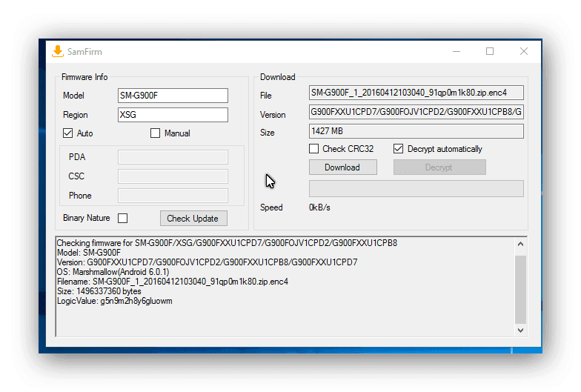The height and width of the screenshot is (392, 581).
Task: Focus the Model field containing SM-G900F
Action: (173, 96)
